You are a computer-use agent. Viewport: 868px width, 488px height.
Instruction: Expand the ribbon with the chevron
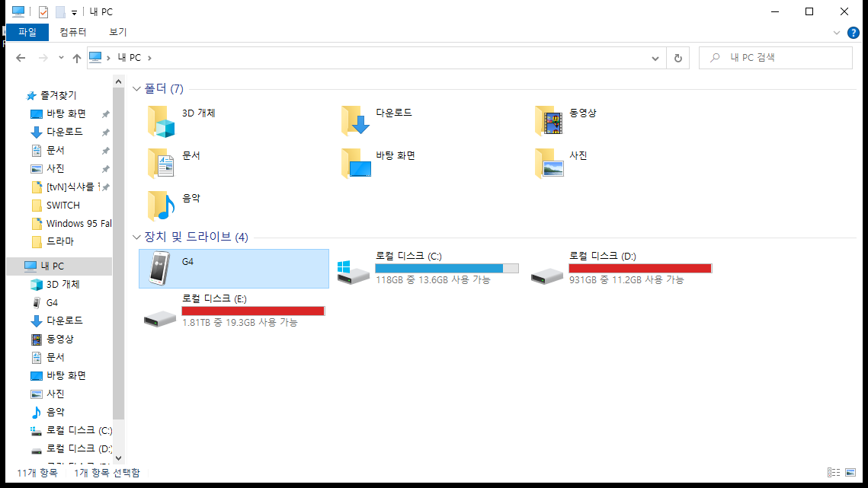pyautogui.click(x=837, y=33)
